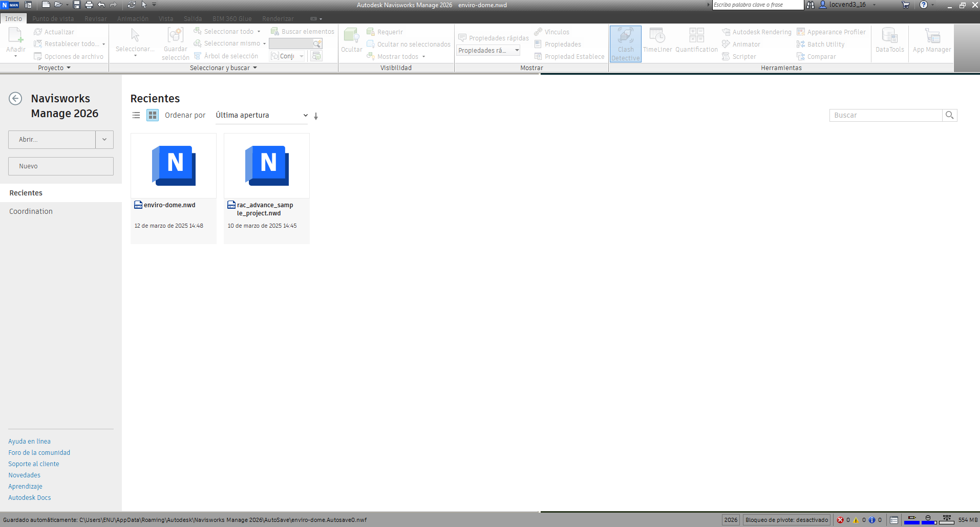Open the Autodesk Docs link
Viewport: 980px width, 527px height.
pyautogui.click(x=30, y=497)
